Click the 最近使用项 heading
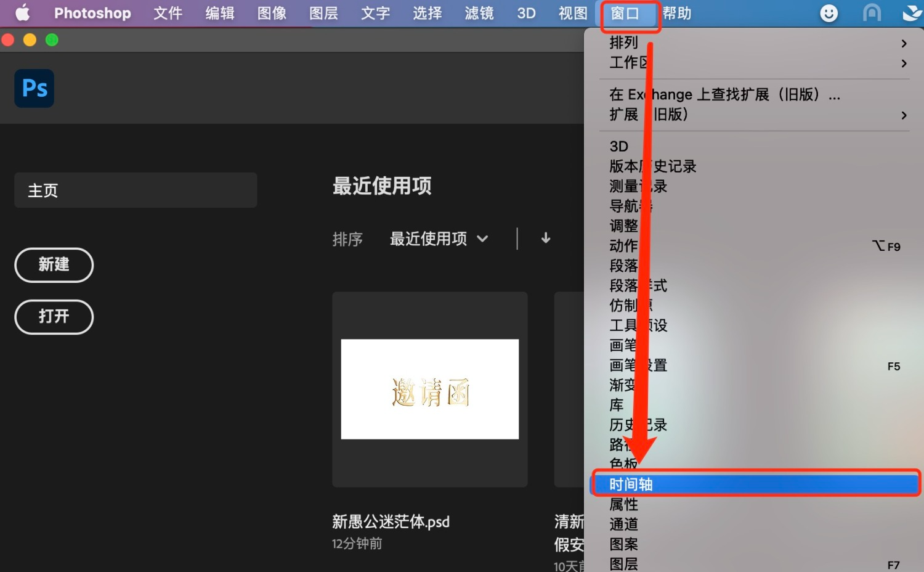 [x=382, y=186]
